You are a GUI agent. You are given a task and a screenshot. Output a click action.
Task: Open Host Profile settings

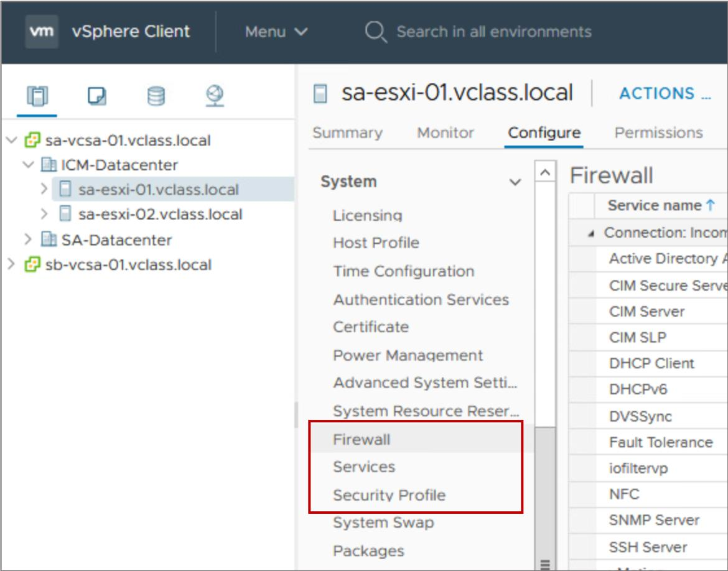click(x=376, y=243)
